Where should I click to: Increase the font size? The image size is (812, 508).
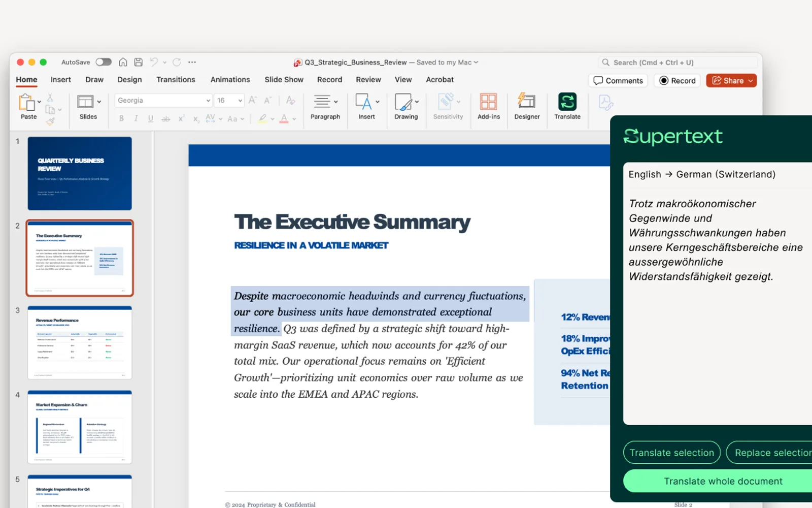point(252,100)
